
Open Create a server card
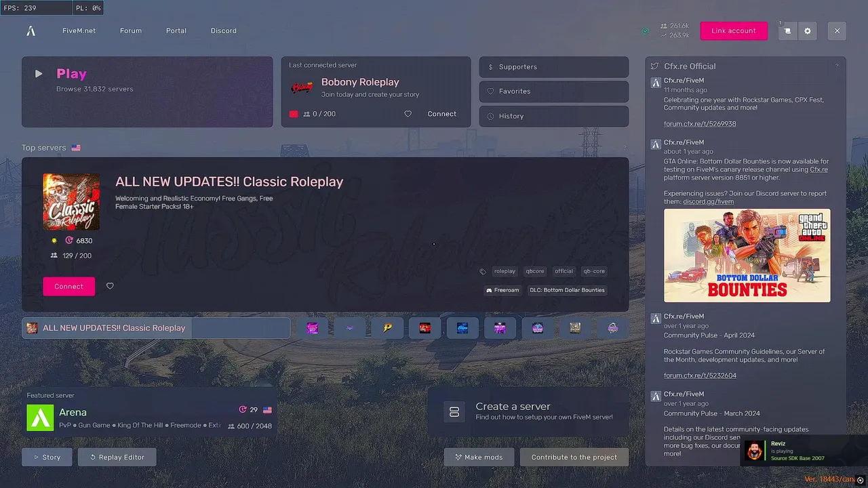(x=528, y=411)
